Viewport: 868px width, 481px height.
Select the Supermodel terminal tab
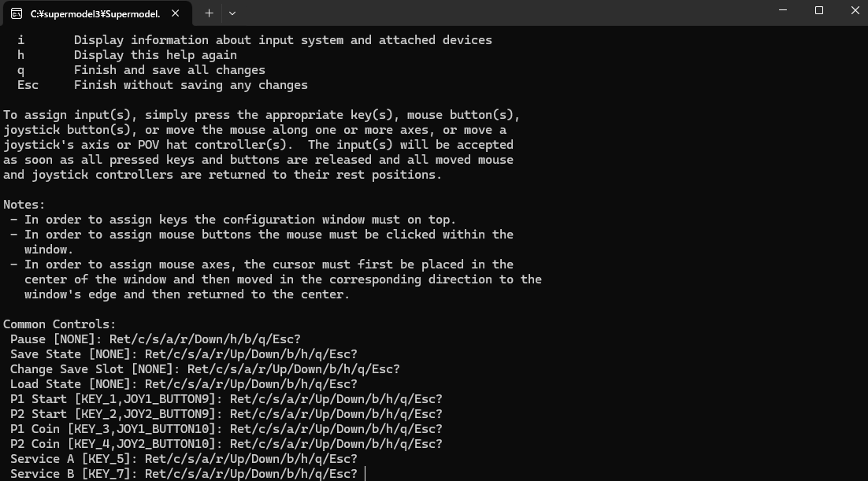95,13
